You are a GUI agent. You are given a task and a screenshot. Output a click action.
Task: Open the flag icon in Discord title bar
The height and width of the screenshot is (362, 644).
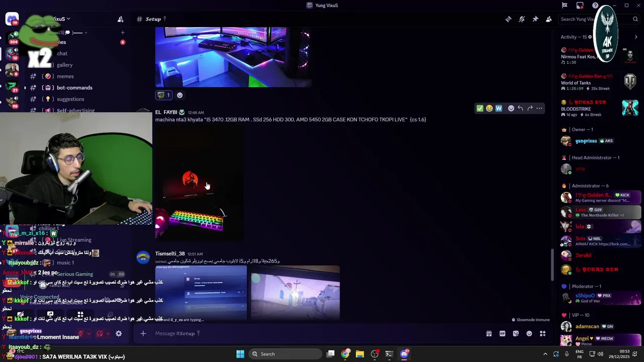point(565,6)
